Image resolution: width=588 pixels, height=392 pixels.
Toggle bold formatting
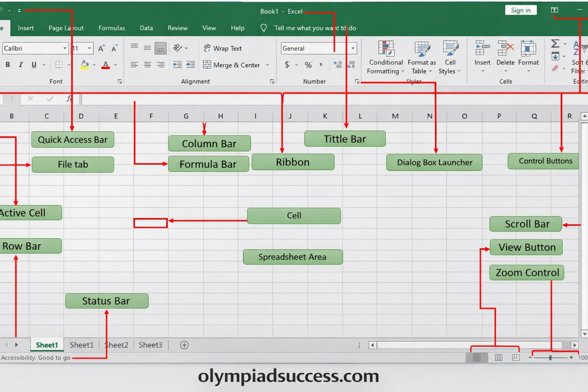click(8, 65)
